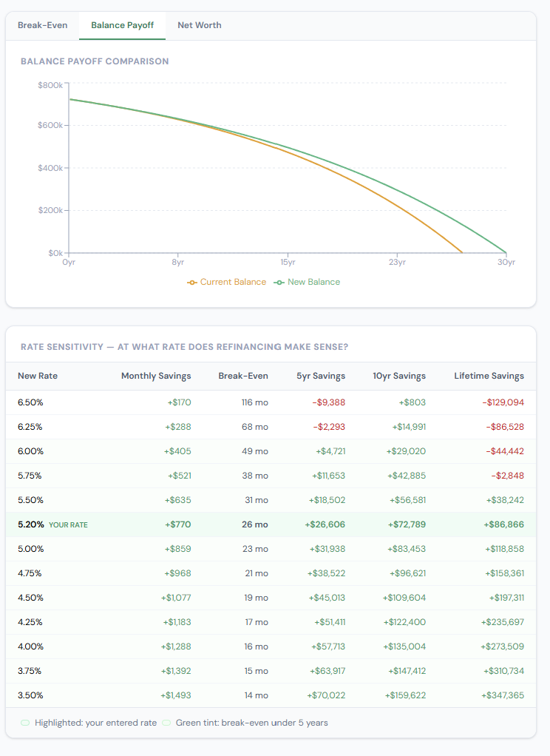Click the Monthly Savings column header

156,376
